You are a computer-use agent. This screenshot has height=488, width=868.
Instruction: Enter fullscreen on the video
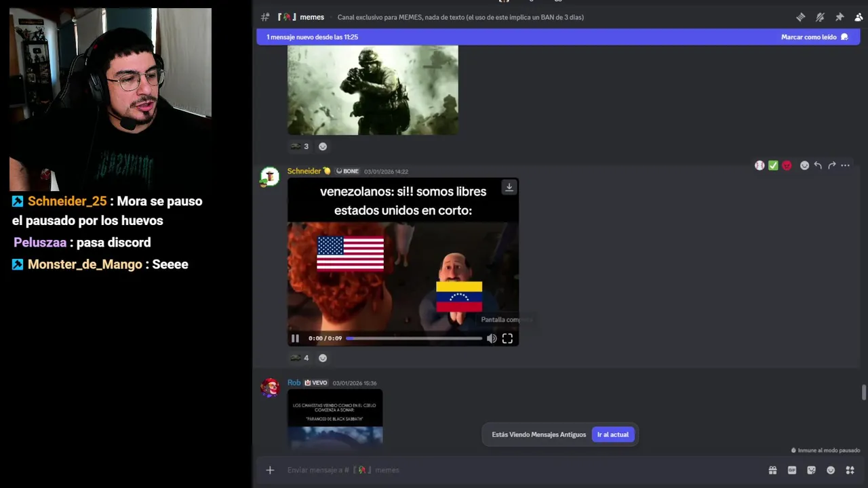point(507,338)
